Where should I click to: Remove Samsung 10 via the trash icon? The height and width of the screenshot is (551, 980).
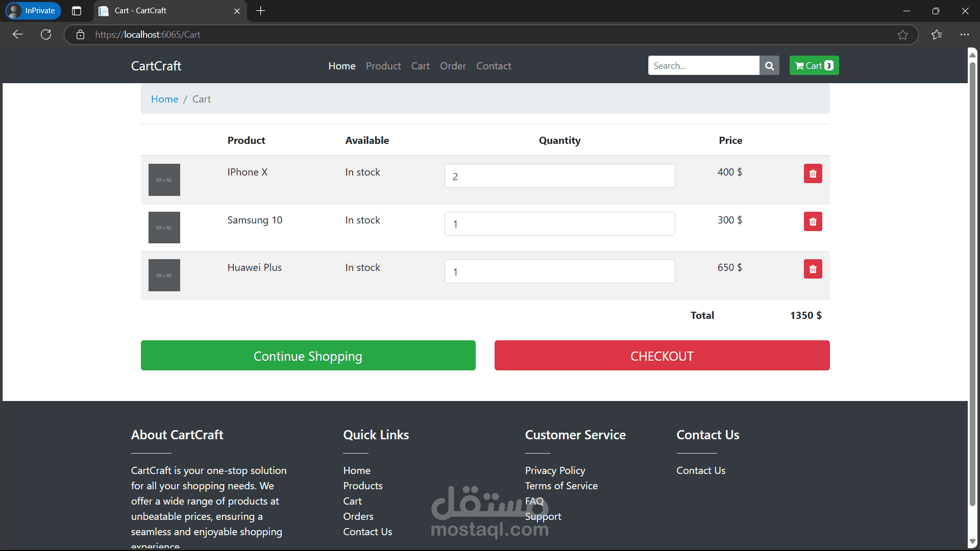point(813,221)
